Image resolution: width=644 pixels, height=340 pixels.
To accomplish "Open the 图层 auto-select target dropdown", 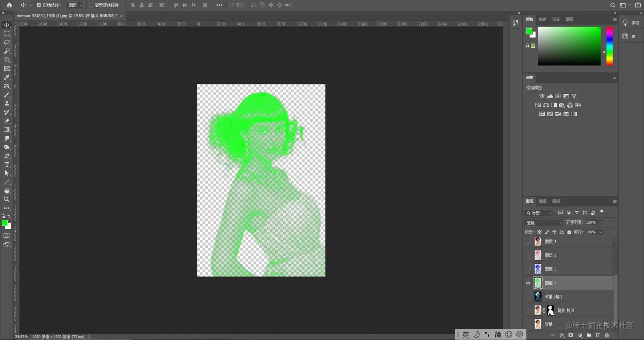I will tap(75, 5).
